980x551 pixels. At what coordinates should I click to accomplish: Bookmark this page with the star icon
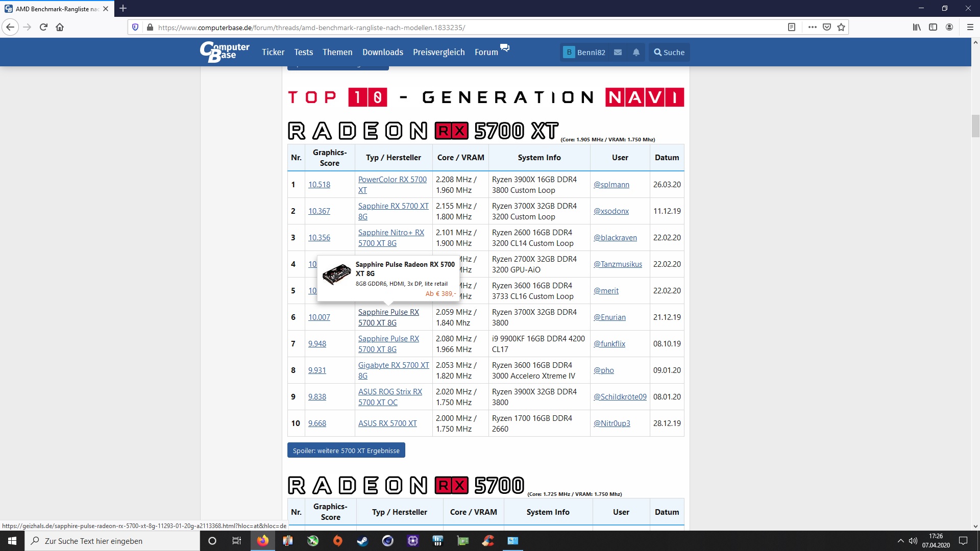(841, 28)
